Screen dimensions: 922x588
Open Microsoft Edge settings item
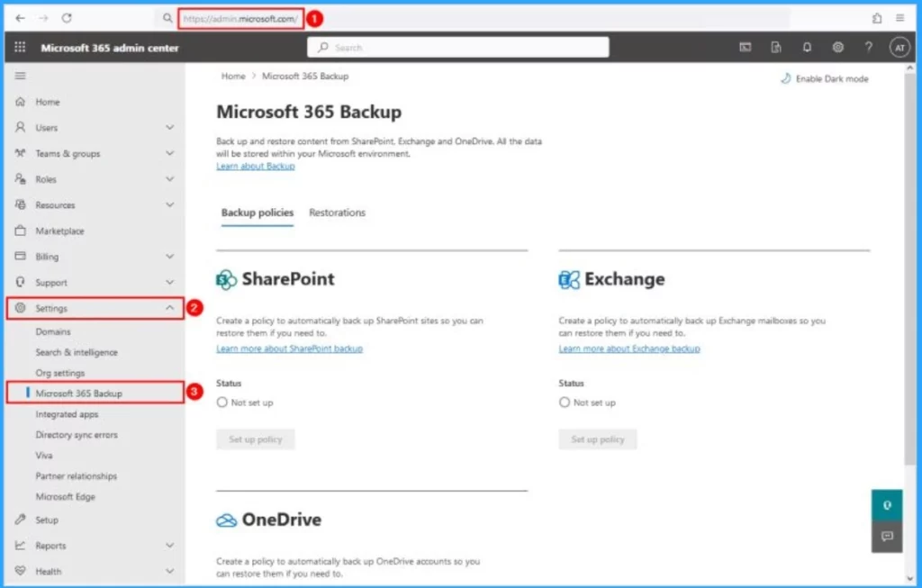65,496
